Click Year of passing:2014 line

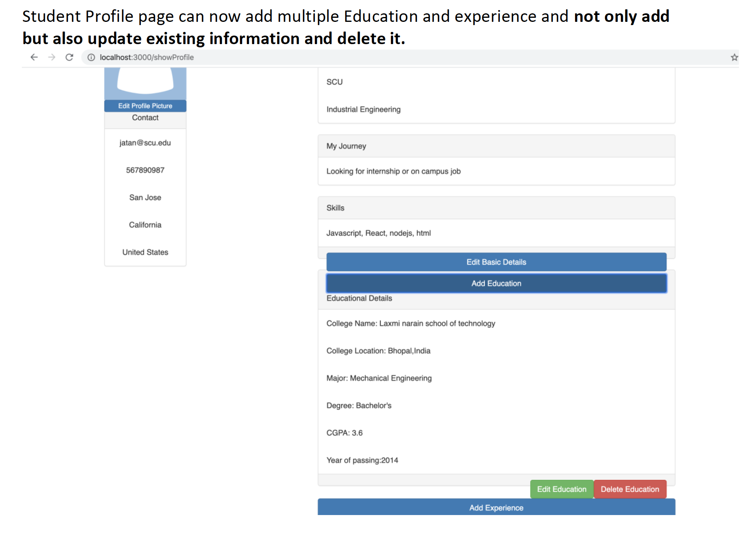coord(362,460)
